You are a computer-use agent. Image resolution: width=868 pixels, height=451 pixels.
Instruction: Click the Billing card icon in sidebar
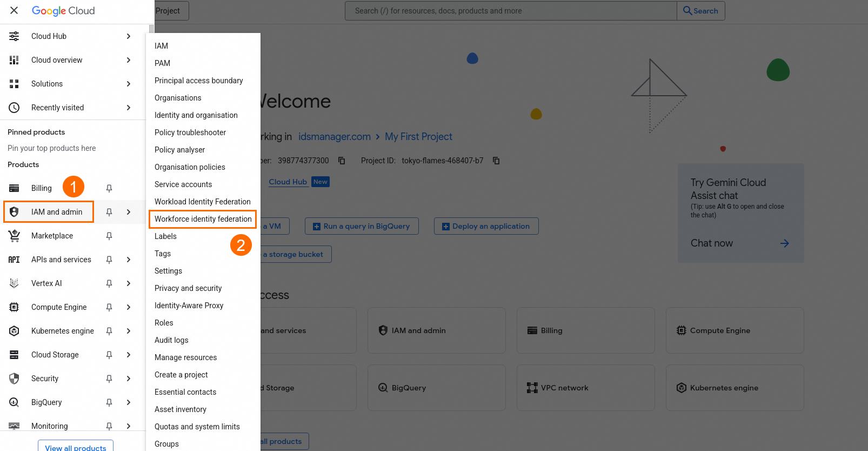pos(14,188)
